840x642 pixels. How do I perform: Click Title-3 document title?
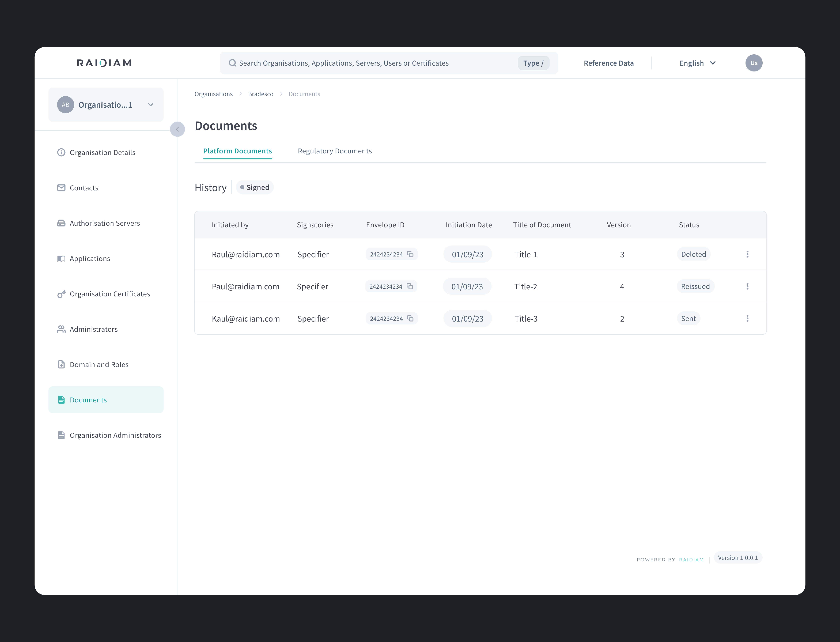[526, 319]
